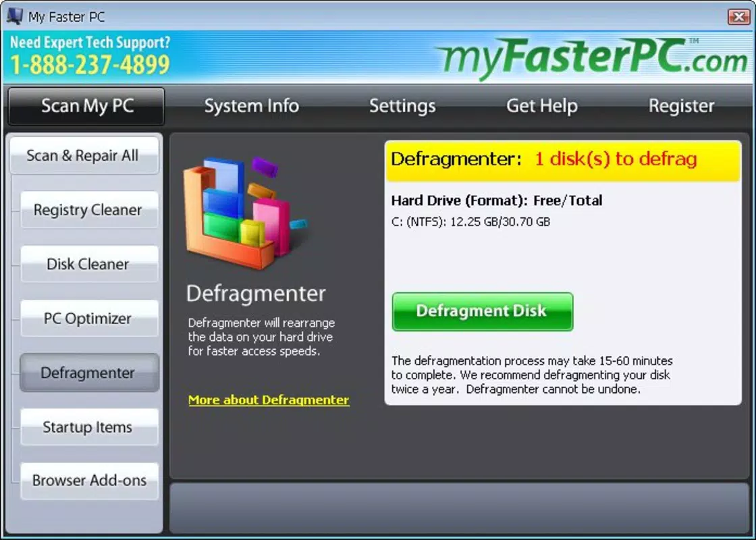
Task: Click the My Faster PC title bar icon
Action: pyautogui.click(x=14, y=16)
